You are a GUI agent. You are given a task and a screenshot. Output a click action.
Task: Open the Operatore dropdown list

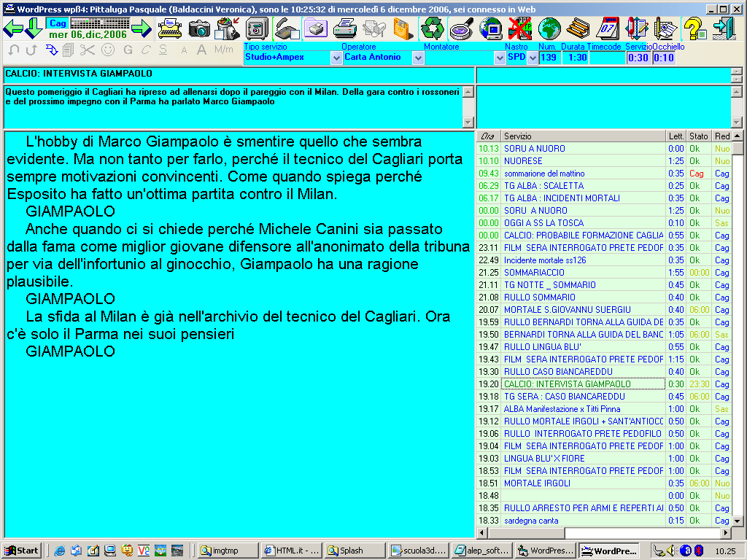[418, 58]
